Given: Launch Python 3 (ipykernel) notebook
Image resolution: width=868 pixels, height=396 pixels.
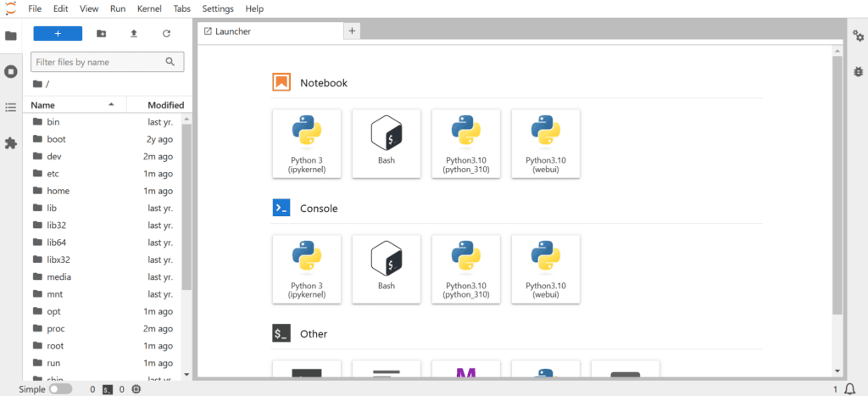Looking at the screenshot, I should 307,143.
